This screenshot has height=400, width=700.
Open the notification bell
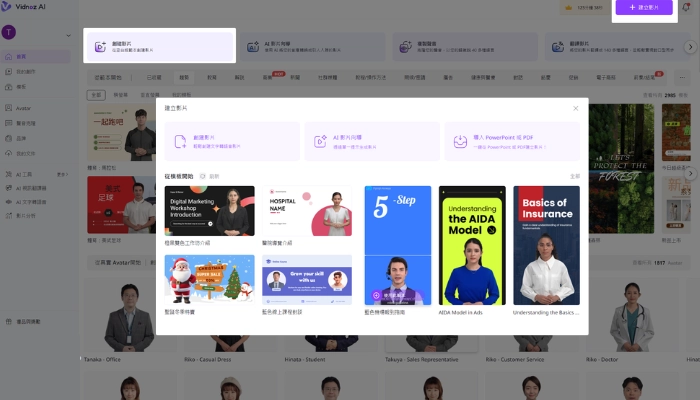pyautogui.click(x=686, y=7)
